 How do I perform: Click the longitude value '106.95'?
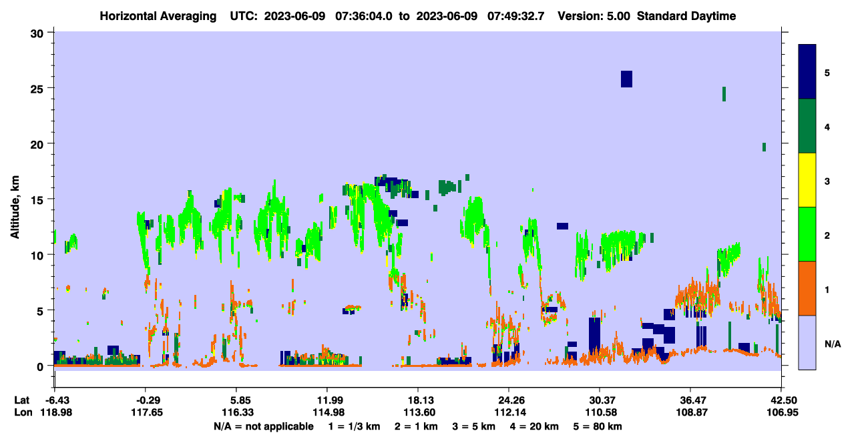pos(781,413)
